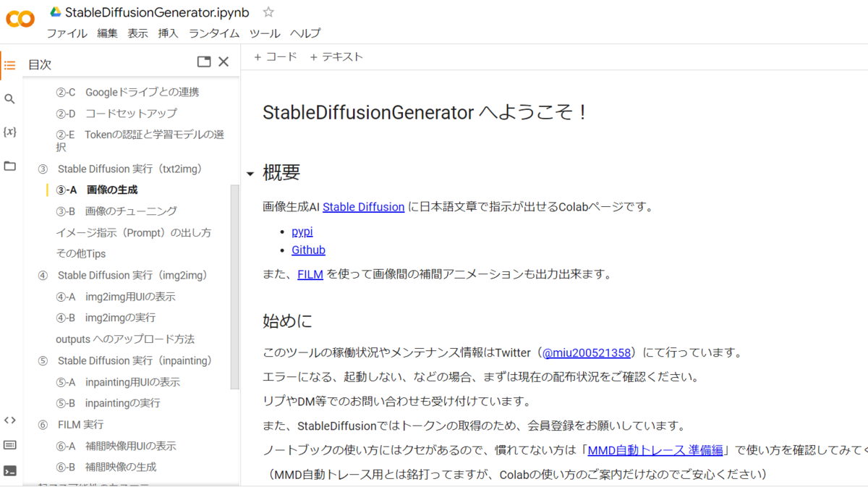The image size is (868, 487).
Task: Go to ②-E Tokenの認証と学習モデルの選択
Action: (x=140, y=140)
